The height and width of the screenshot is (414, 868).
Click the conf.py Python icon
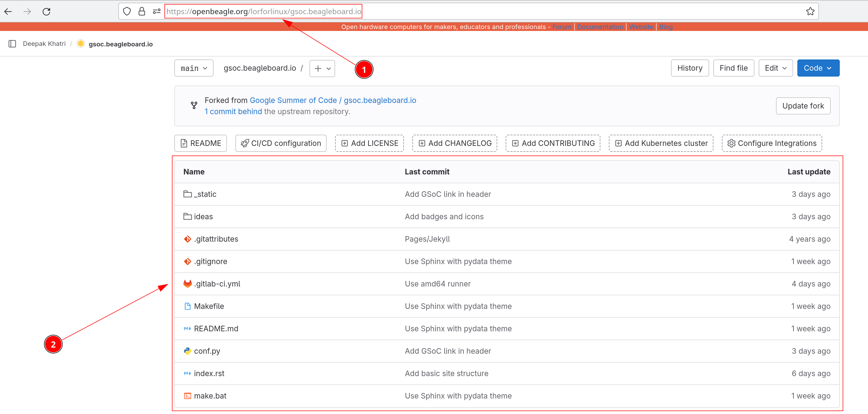coord(188,351)
